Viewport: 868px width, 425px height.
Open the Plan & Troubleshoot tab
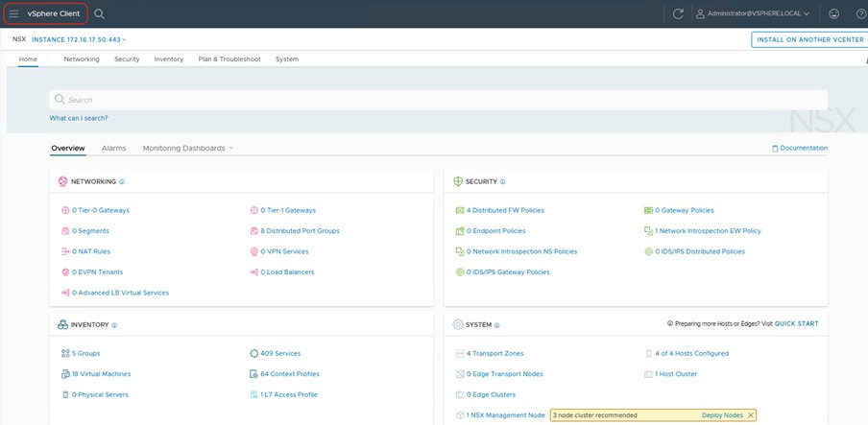click(x=229, y=59)
